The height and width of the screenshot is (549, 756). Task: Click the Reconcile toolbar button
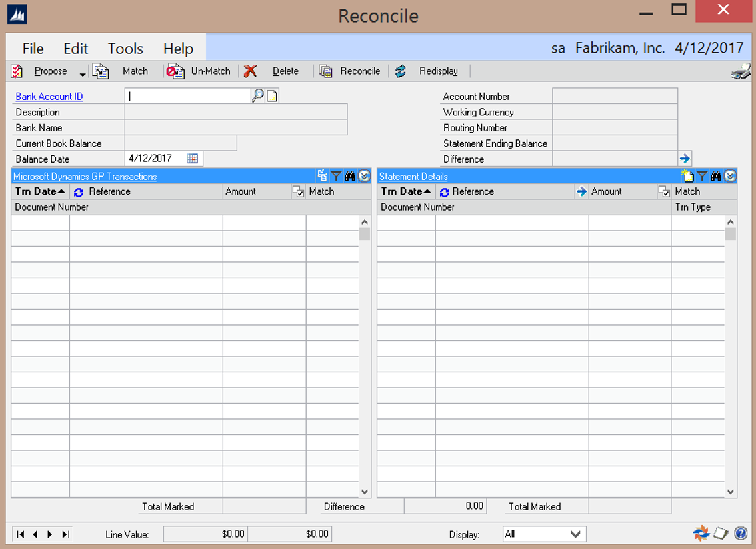[x=350, y=71]
